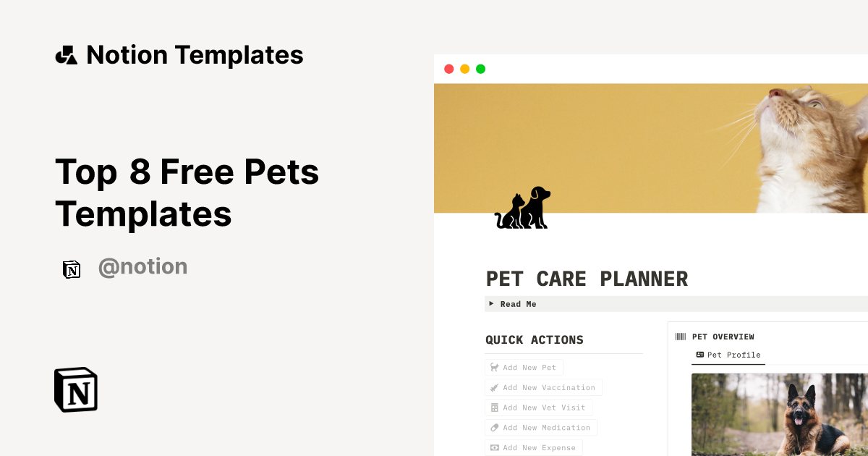
Task: Click the Notion cube logo beside @notion
Action: pyautogui.click(x=72, y=269)
